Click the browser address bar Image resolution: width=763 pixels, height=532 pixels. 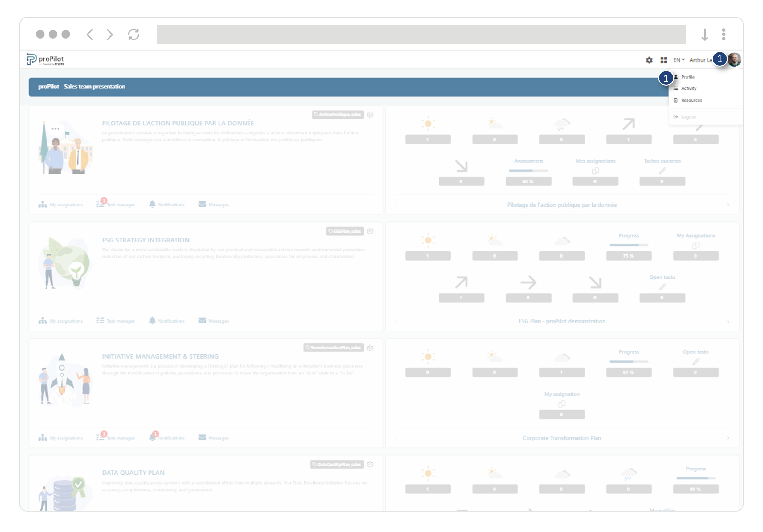[x=421, y=34]
